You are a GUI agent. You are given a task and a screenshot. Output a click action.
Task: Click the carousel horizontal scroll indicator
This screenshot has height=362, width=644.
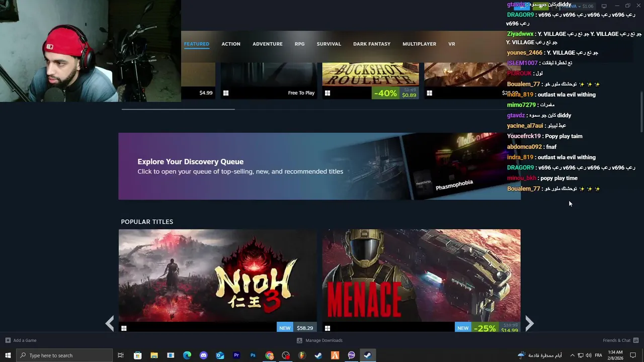point(178,109)
